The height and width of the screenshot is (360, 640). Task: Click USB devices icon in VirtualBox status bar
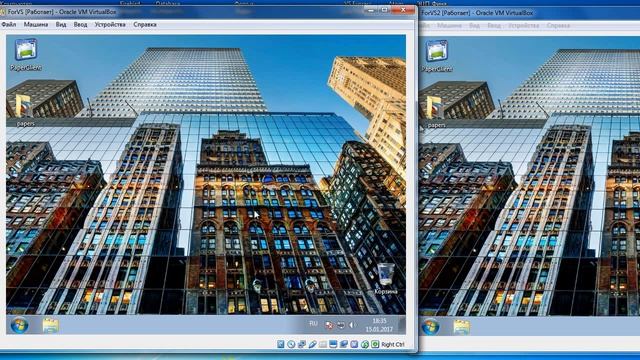[x=313, y=344]
